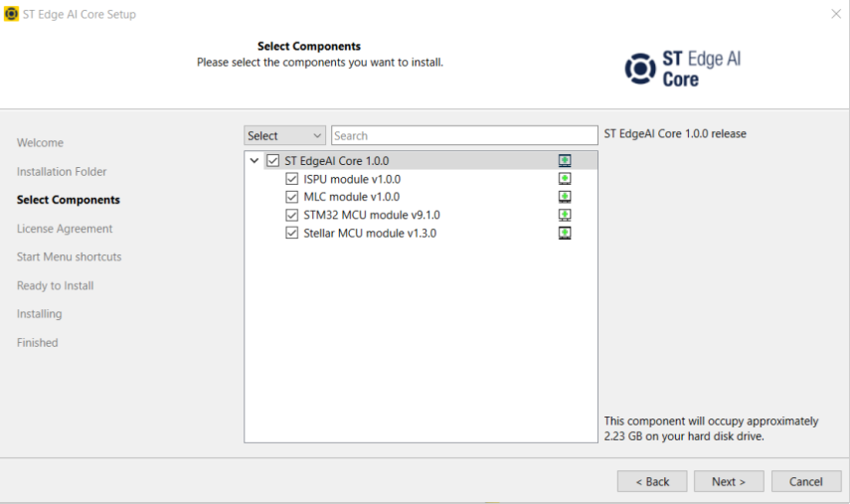This screenshot has width=850, height=504.
Task: Click the Installing step label
Action: click(x=39, y=314)
